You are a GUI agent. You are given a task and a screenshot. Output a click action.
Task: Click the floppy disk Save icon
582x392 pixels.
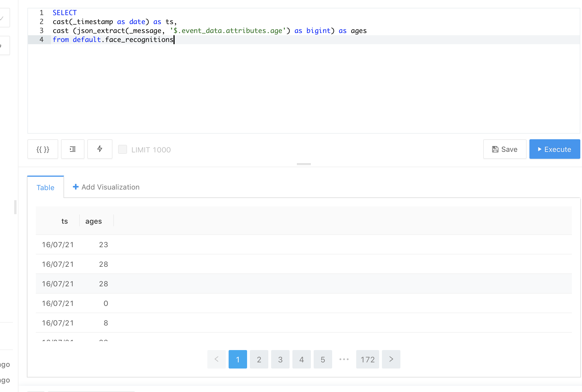pos(495,149)
